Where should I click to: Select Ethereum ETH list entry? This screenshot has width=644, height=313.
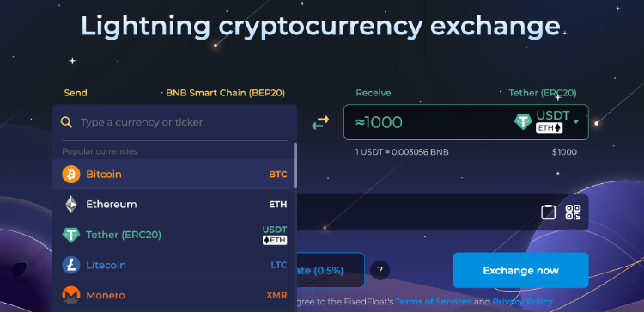click(174, 205)
